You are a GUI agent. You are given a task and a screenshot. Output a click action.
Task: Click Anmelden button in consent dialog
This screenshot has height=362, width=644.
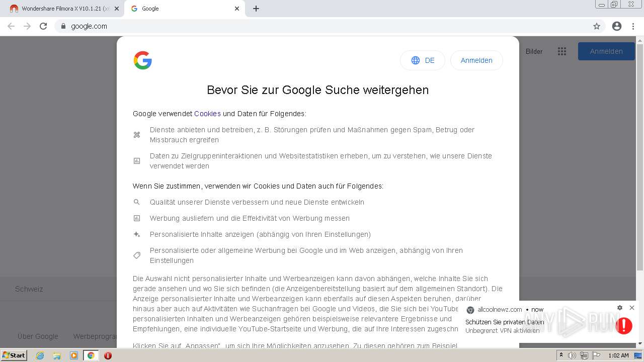coord(476,60)
